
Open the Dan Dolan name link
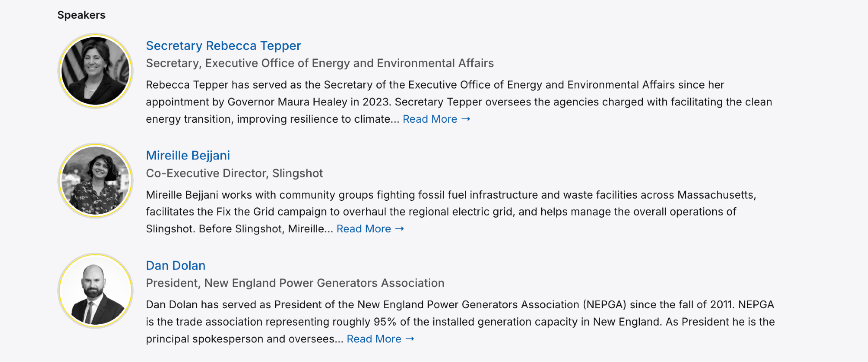coord(175,265)
